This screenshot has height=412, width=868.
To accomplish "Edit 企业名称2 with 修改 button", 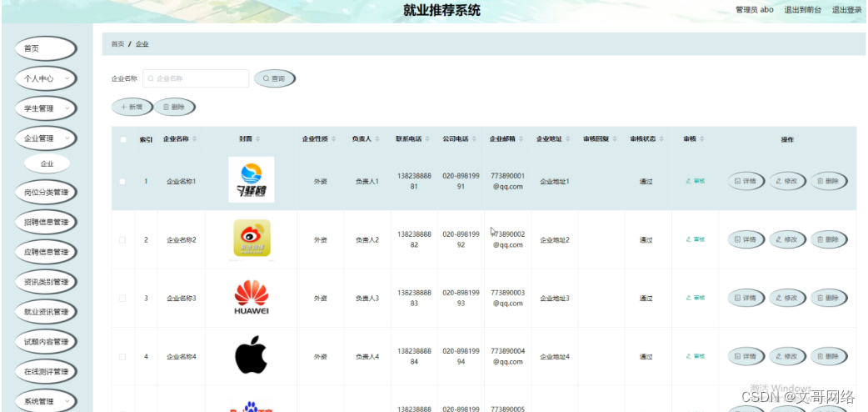I will (788, 239).
